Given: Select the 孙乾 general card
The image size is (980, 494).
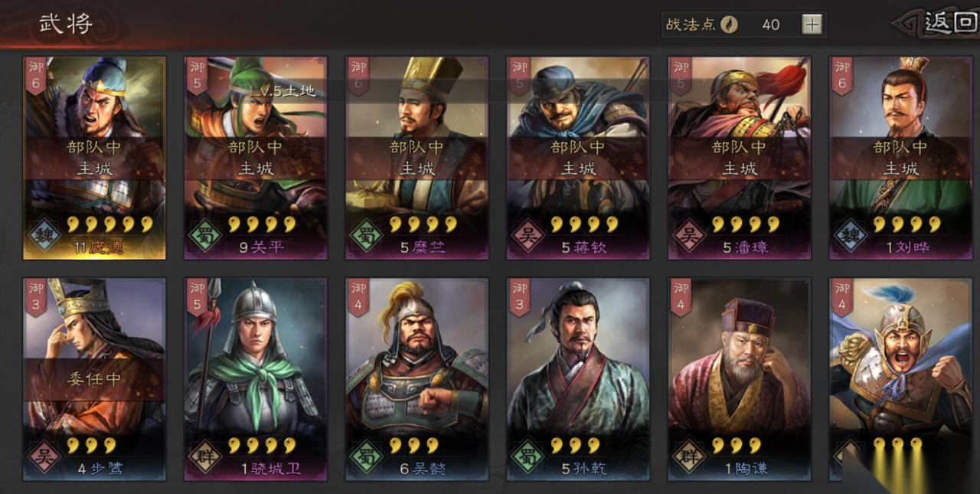Looking at the screenshot, I should tap(578, 379).
